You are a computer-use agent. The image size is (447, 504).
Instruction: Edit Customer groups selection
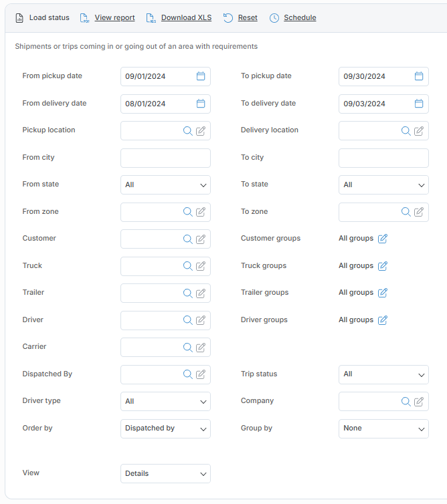pos(382,239)
